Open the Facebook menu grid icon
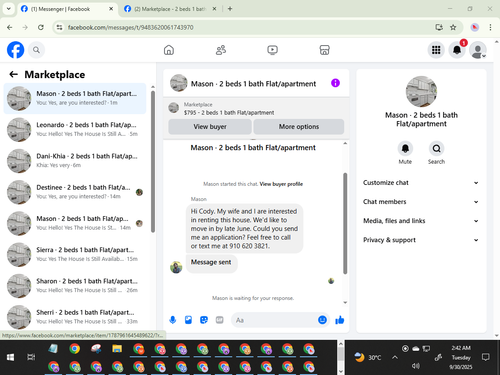 pos(436,50)
